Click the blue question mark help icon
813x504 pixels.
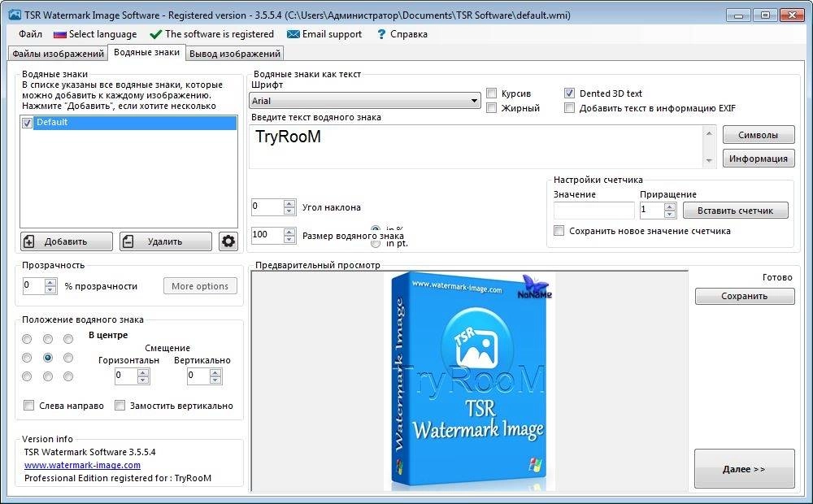pyautogui.click(x=381, y=35)
